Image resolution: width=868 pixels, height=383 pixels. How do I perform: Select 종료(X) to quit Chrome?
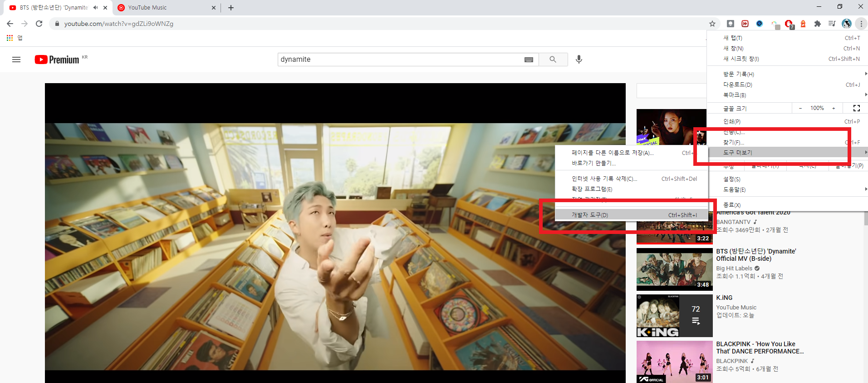pyautogui.click(x=787, y=205)
